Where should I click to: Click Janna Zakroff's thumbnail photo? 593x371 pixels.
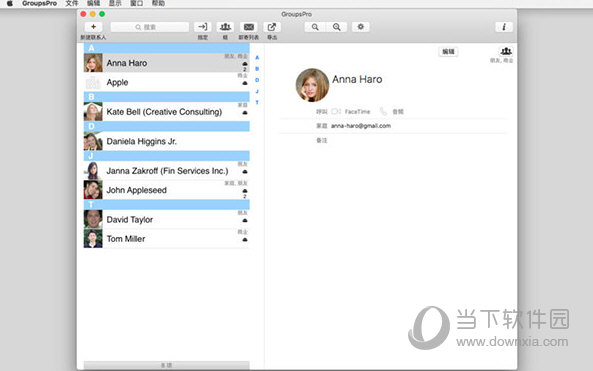(x=93, y=171)
